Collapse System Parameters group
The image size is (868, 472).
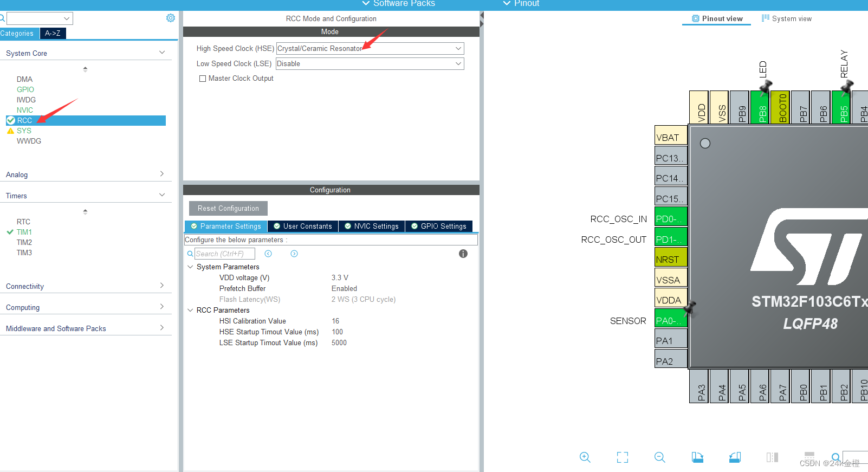pos(190,267)
